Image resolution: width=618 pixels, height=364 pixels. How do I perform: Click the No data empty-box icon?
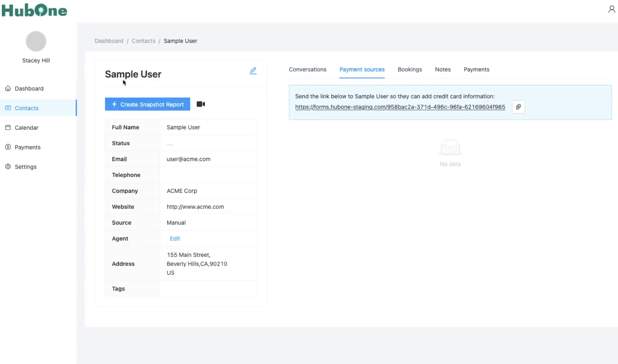click(450, 147)
